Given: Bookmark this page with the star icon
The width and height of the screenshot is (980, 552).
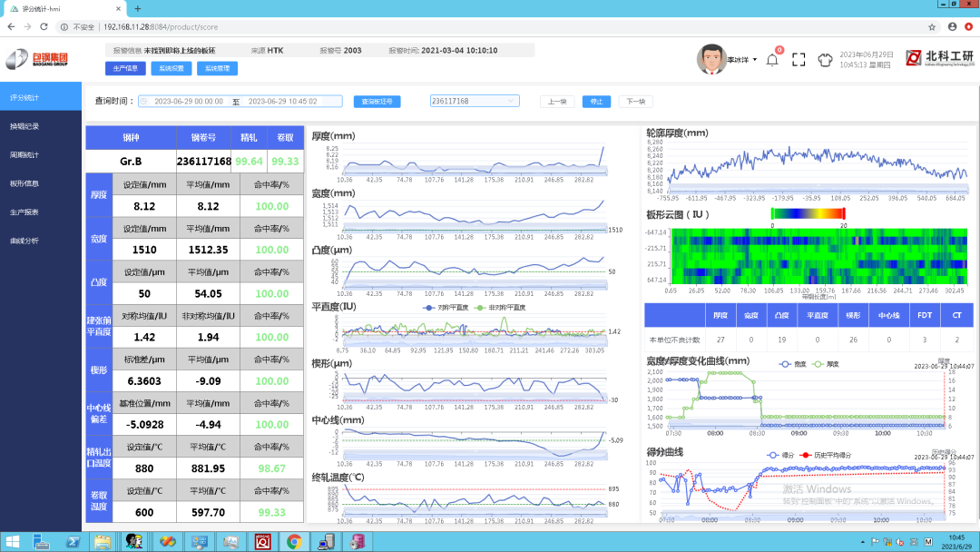Looking at the screenshot, I should [x=932, y=27].
